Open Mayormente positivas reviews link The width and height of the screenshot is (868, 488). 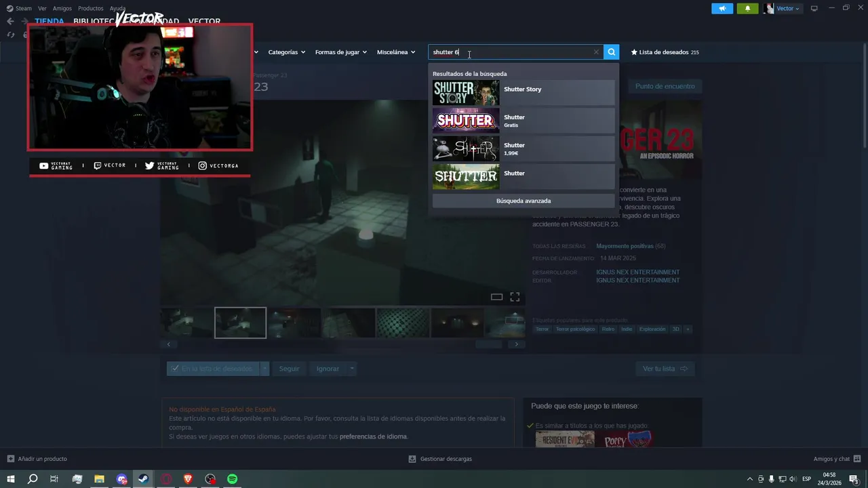pos(625,246)
